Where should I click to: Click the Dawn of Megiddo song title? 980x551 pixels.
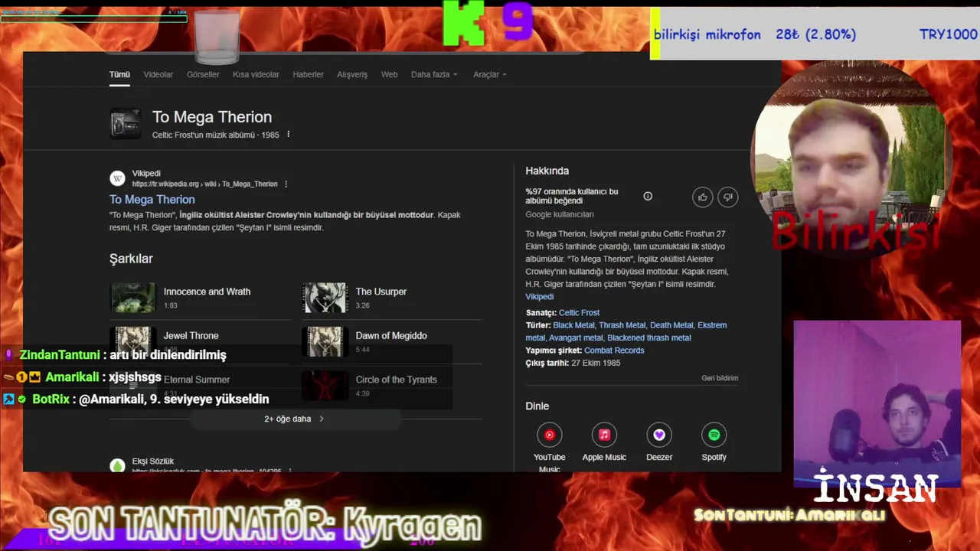[x=391, y=335]
